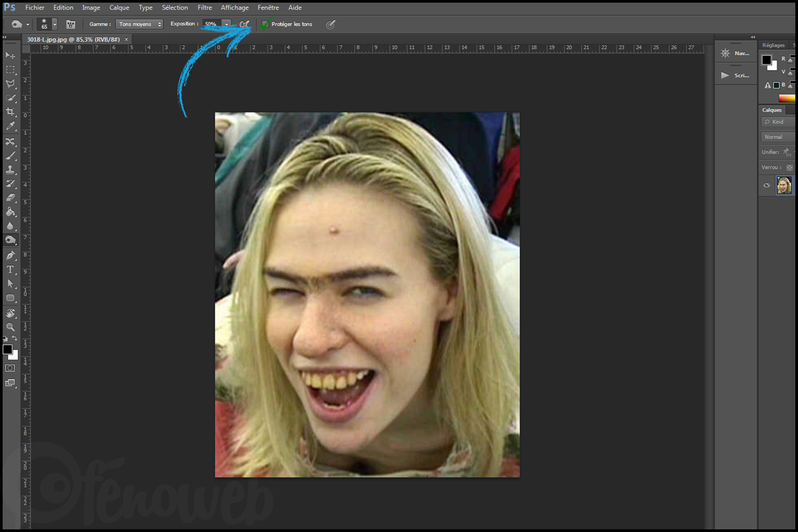Open the Aide menu
The image size is (798, 532).
point(295,7)
